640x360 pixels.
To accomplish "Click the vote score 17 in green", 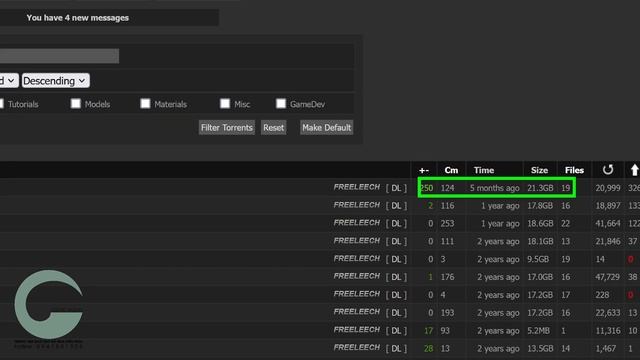I will click(428, 331).
